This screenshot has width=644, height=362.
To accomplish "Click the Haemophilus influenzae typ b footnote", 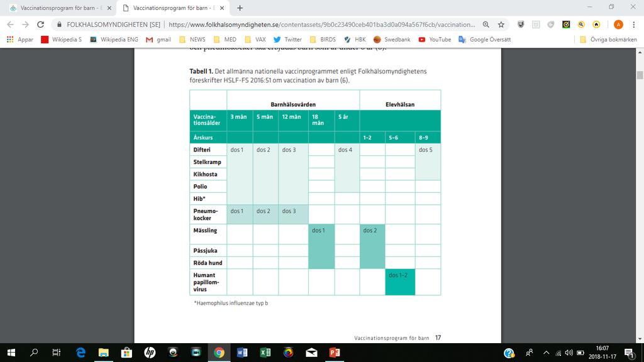I will click(x=231, y=303).
